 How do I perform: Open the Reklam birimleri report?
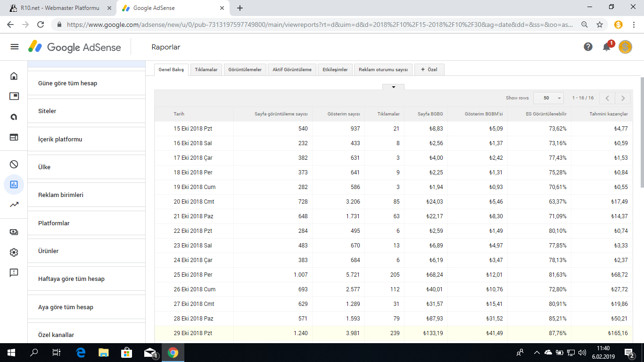point(86,195)
